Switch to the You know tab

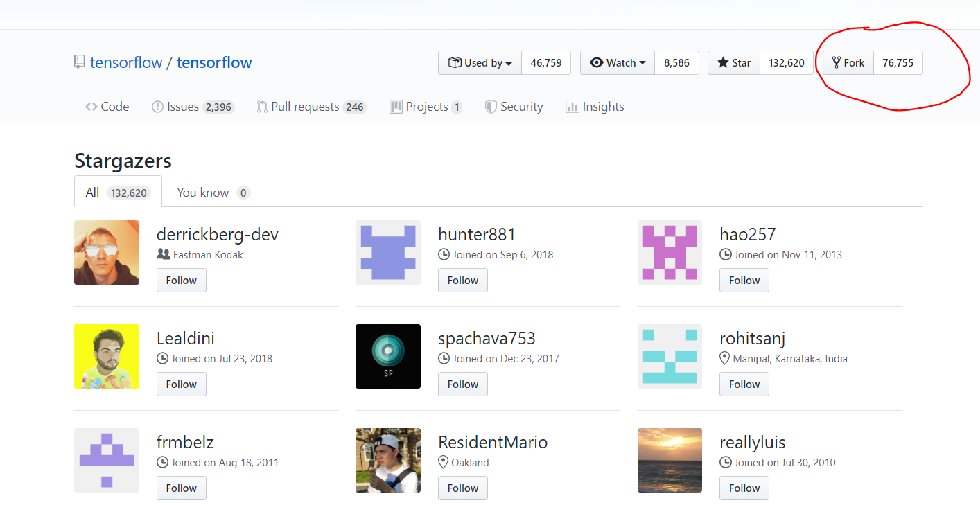213,193
